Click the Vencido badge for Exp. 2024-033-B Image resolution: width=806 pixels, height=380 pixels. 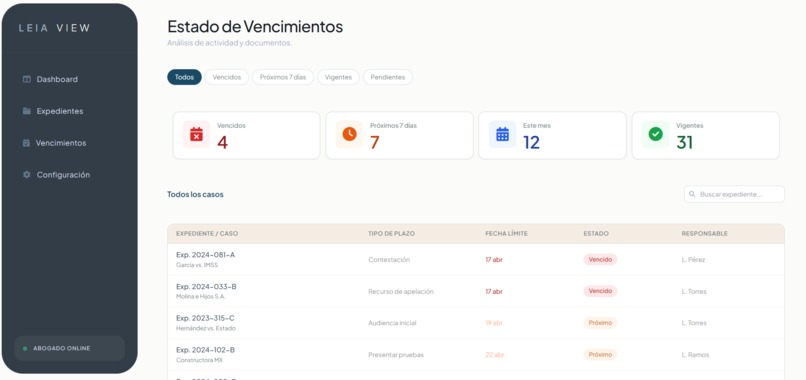600,291
